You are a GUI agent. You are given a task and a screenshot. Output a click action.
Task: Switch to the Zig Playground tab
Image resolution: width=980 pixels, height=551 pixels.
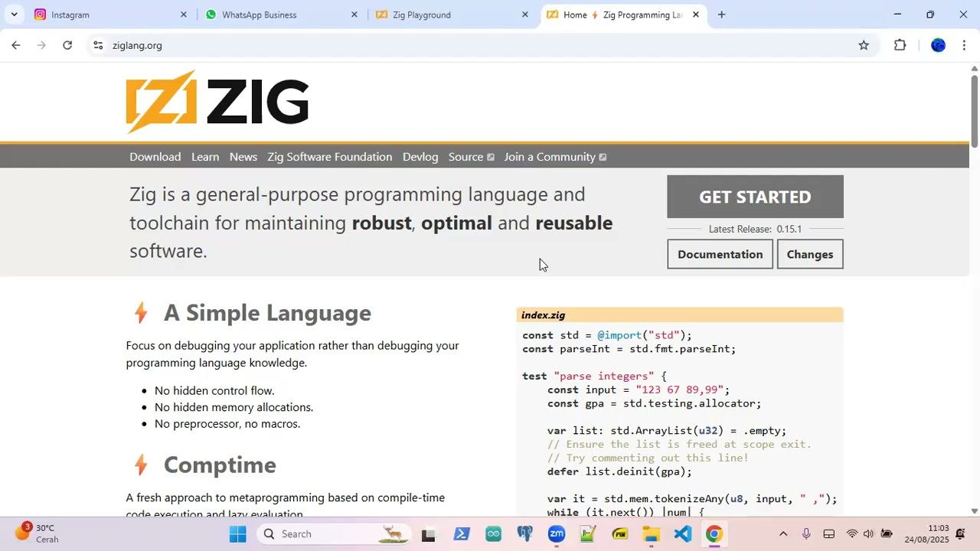(452, 15)
